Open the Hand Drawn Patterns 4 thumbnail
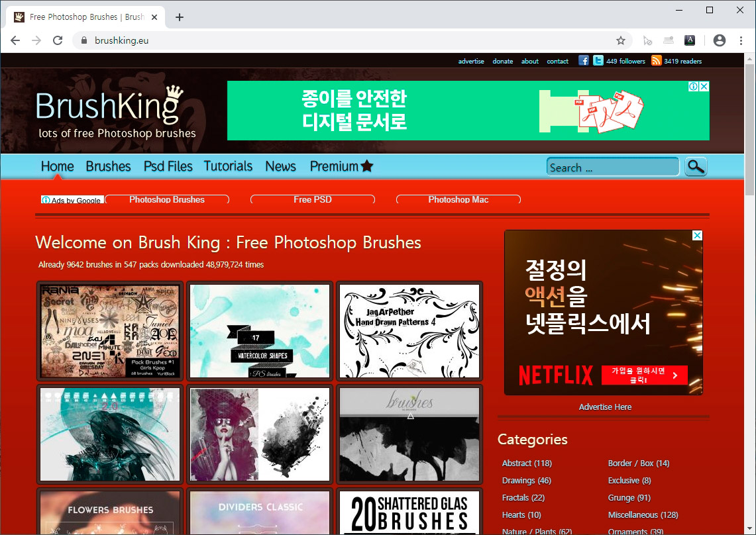756x535 pixels. pos(409,331)
